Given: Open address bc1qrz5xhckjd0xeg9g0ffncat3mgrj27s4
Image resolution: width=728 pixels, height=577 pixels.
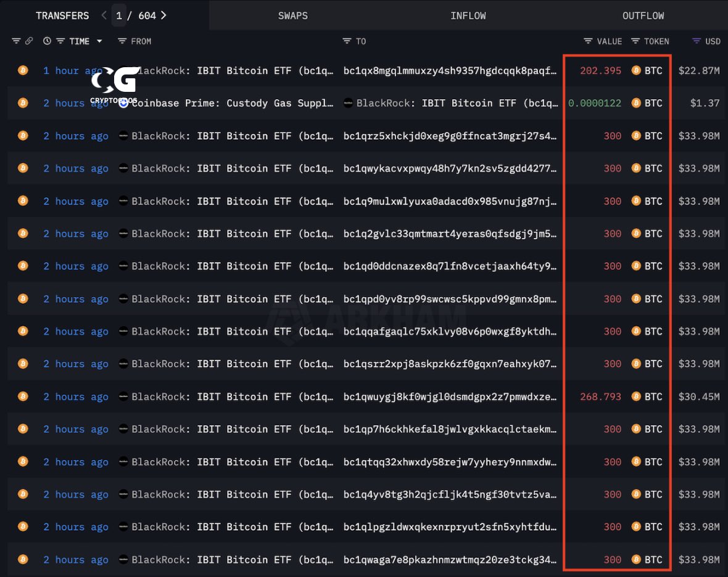Looking at the screenshot, I should pyautogui.click(x=450, y=136).
